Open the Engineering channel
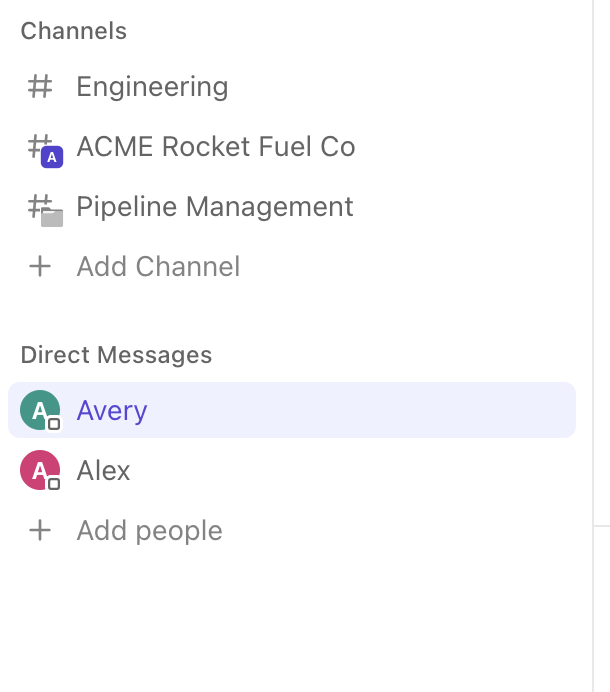The image size is (610, 692). [152, 87]
